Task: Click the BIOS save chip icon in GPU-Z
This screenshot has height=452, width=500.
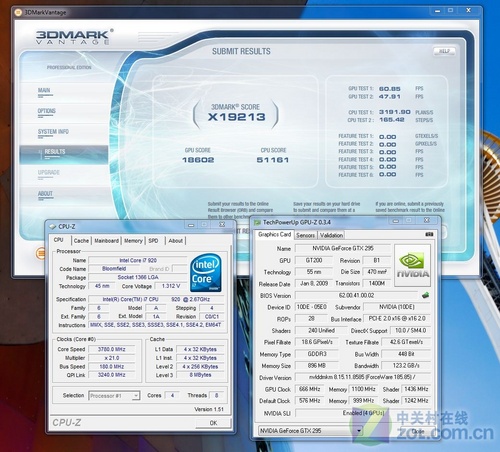Action: [x=425, y=295]
